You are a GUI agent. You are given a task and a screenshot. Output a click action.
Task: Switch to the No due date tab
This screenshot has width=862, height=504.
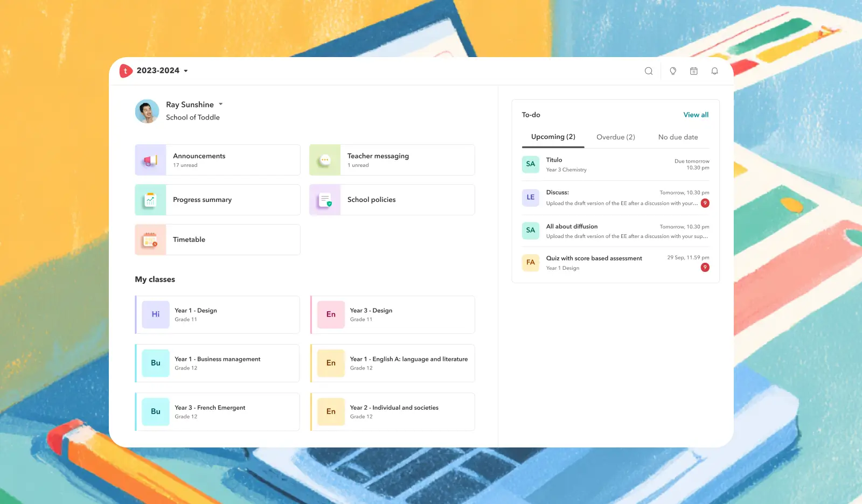tap(678, 137)
